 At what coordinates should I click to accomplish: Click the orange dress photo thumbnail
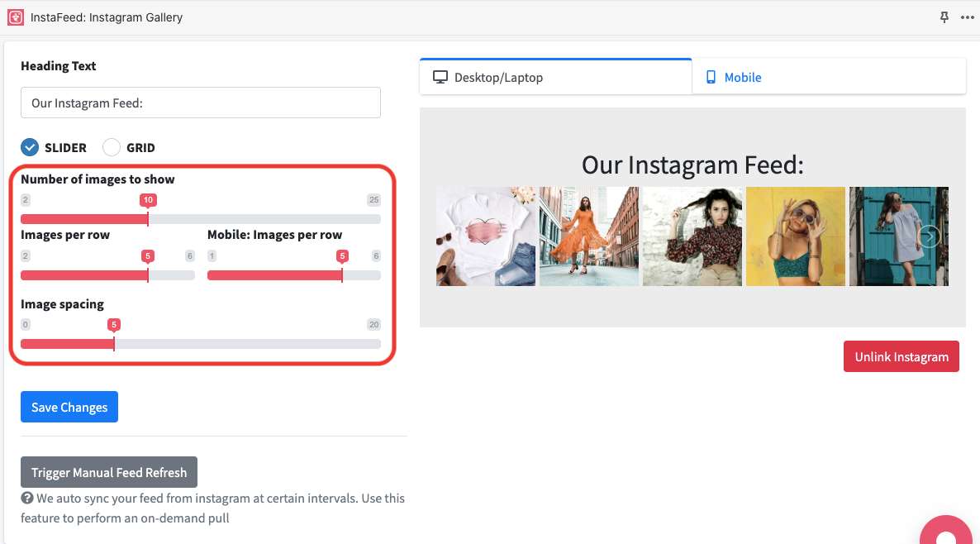(589, 236)
